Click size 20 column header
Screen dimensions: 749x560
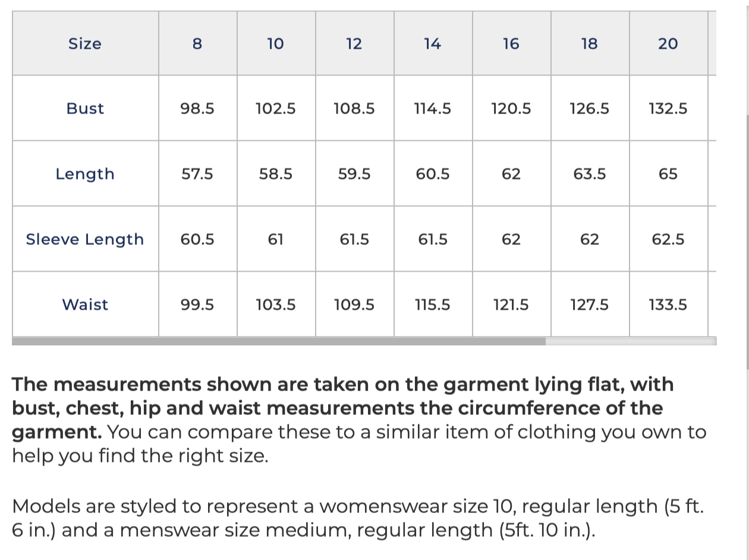[668, 43]
